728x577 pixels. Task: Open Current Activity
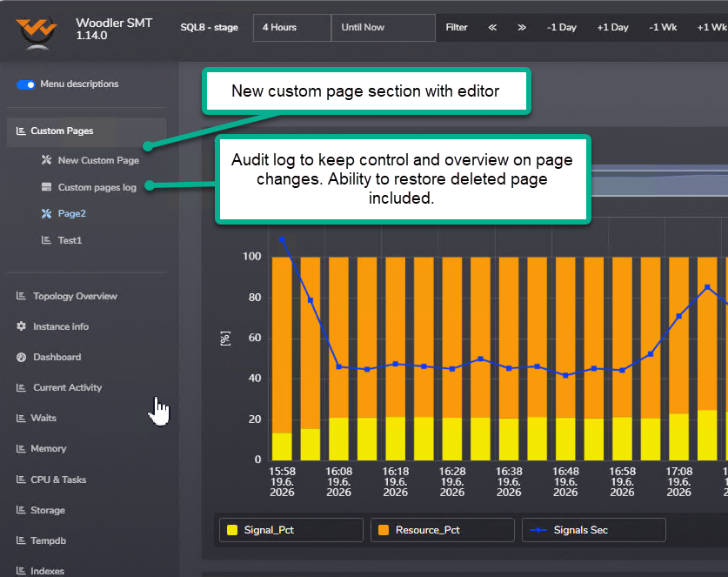pyautogui.click(x=67, y=387)
